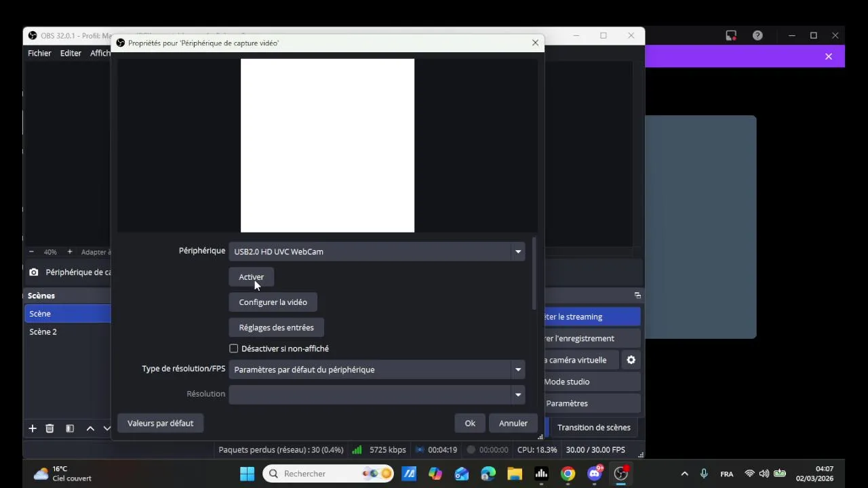Reset with Valeurs par défaut button
The width and height of the screenshot is (868, 488).
coord(160,423)
